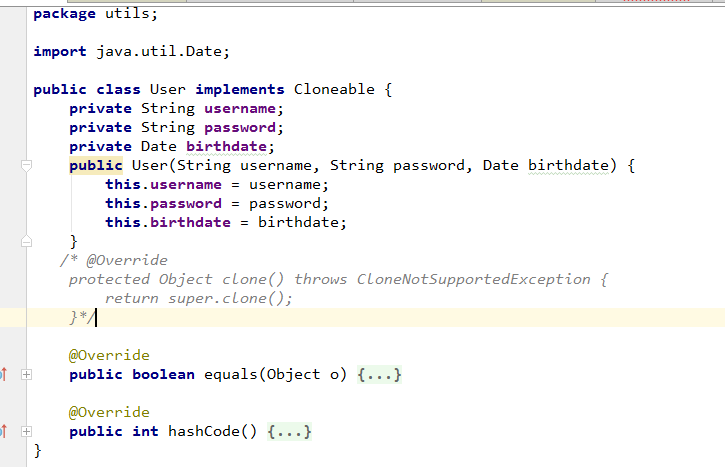
Task: Click the @Override annotation above equals
Action: tap(109, 355)
